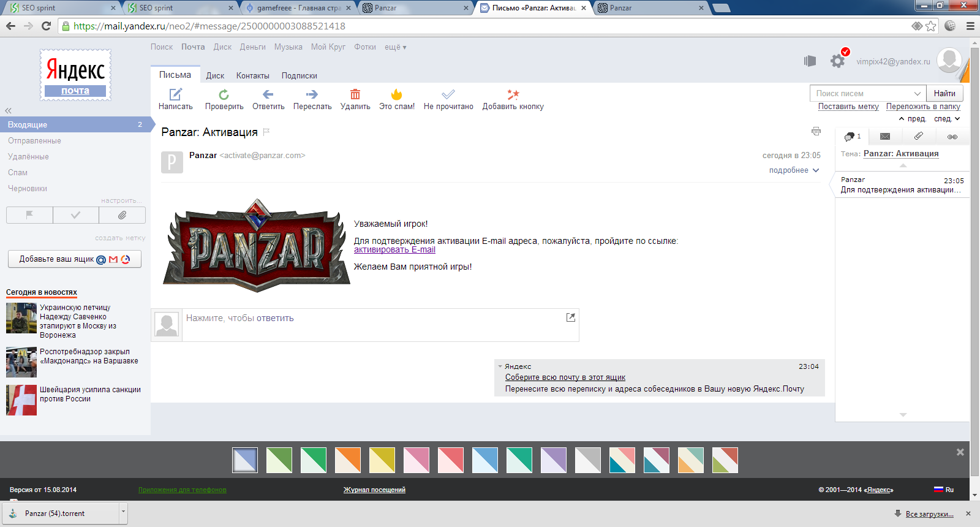
Task: Filter by flagged messages button
Action: coord(29,215)
